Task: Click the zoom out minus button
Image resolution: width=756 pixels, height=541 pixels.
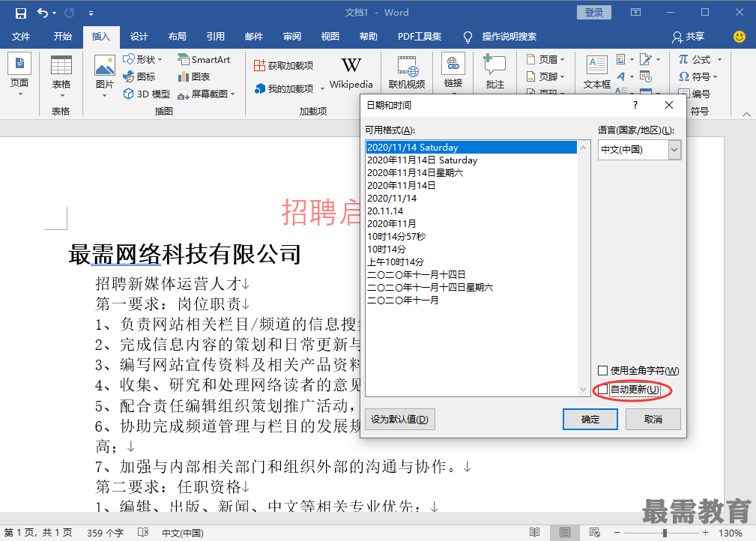Action: (x=617, y=533)
